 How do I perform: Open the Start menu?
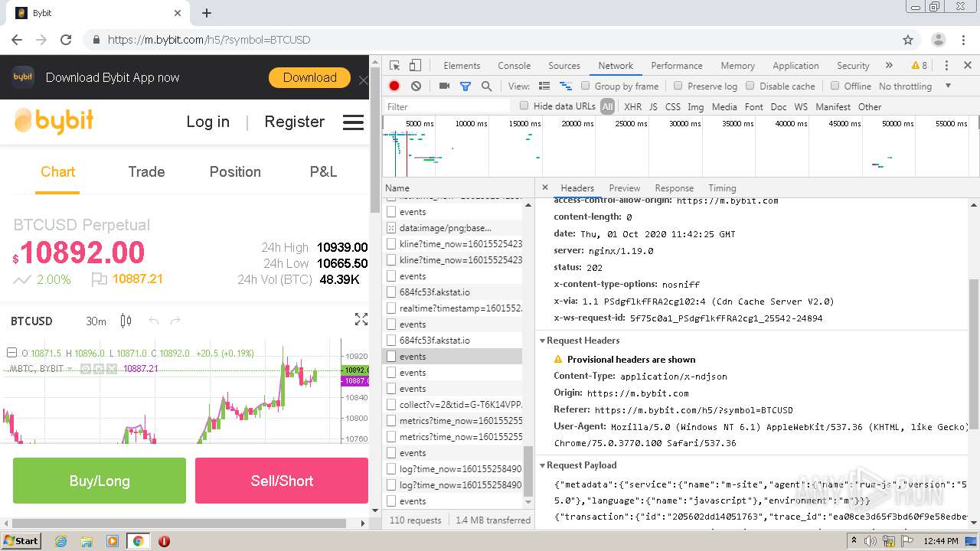point(21,541)
